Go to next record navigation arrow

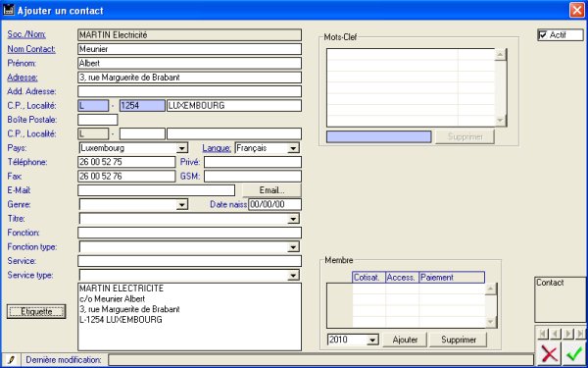click(567, 334)
